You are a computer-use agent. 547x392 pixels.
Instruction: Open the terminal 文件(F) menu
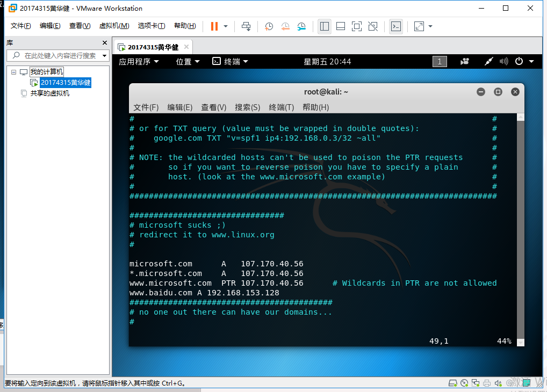[x=146, y=107]
